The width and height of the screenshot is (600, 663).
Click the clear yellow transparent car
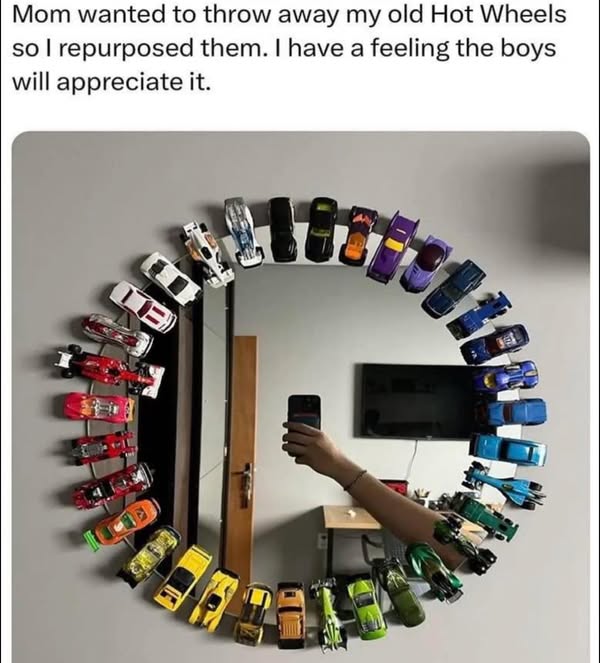pyautogui.click(x=149, y=555)
